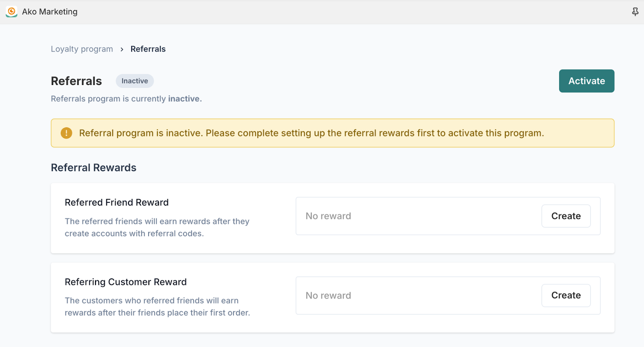Click the Referring Customer Reward title

pos(126,282)
